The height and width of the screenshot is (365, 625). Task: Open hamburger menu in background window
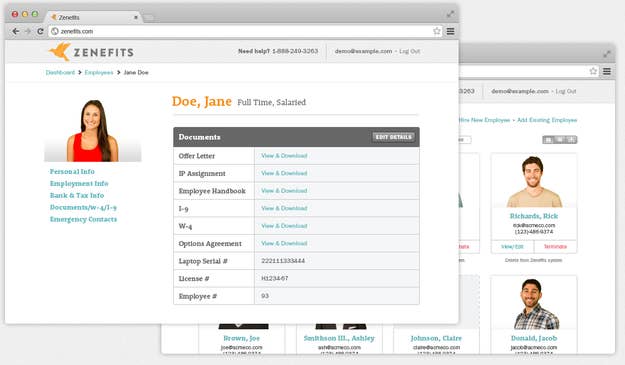click(607, 71)
